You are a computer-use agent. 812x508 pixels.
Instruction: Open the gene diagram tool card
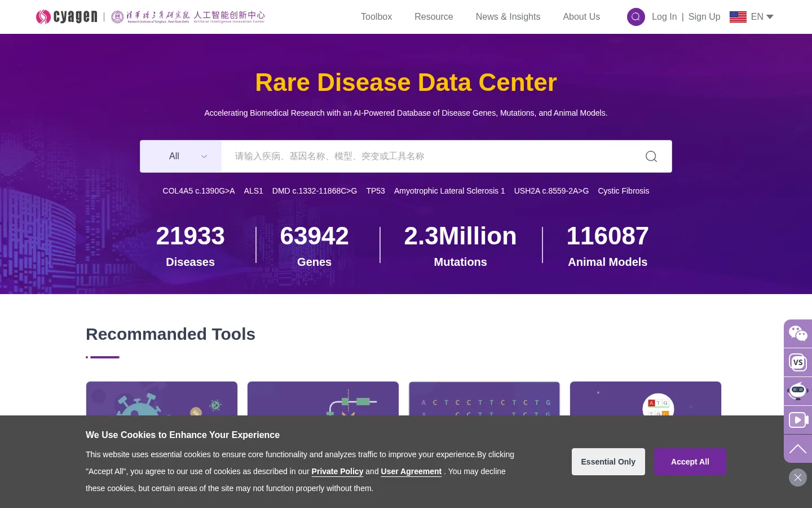point(323,399)
